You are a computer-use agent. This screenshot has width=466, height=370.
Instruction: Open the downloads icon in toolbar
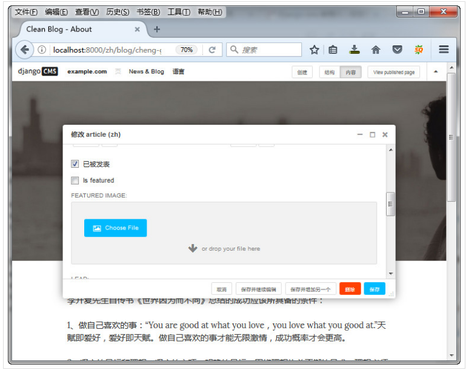point(354,50)
